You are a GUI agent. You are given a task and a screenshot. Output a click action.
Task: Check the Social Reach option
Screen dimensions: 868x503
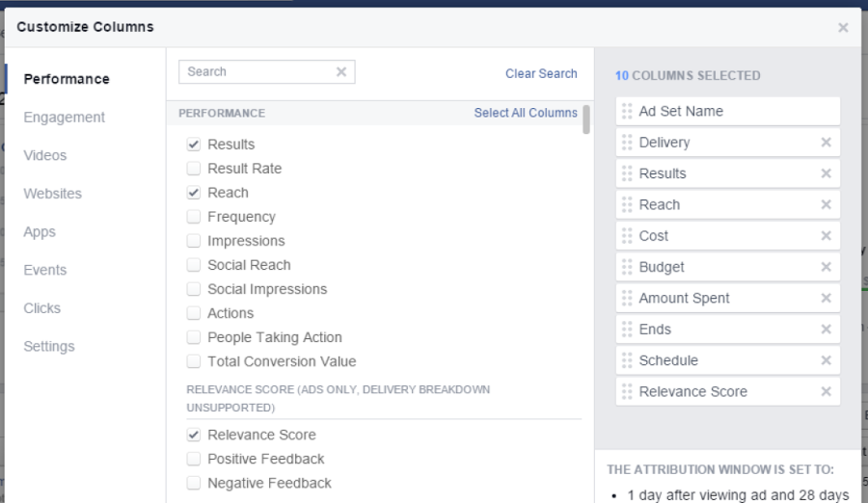click(x=193, y=265)
